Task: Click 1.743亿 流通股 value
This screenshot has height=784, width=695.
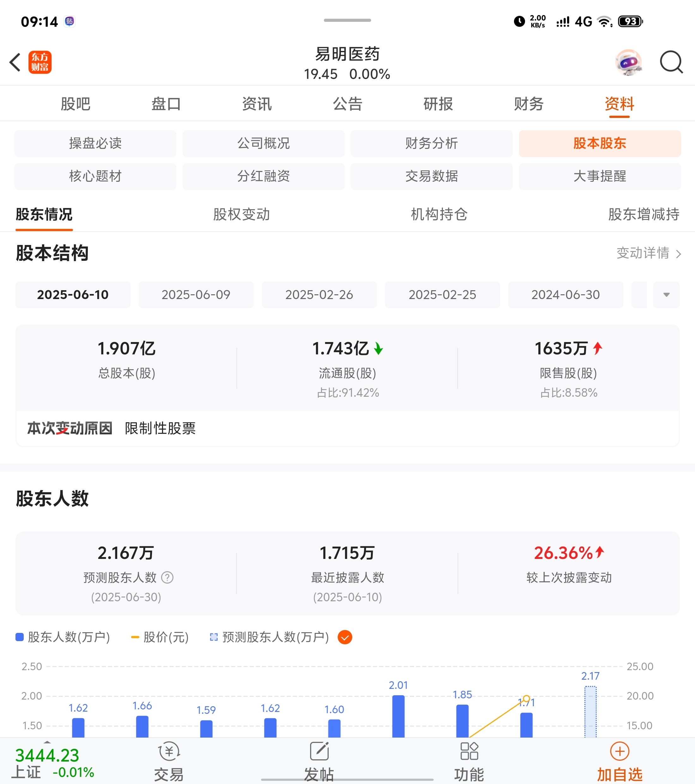Action: coord(341,348)
